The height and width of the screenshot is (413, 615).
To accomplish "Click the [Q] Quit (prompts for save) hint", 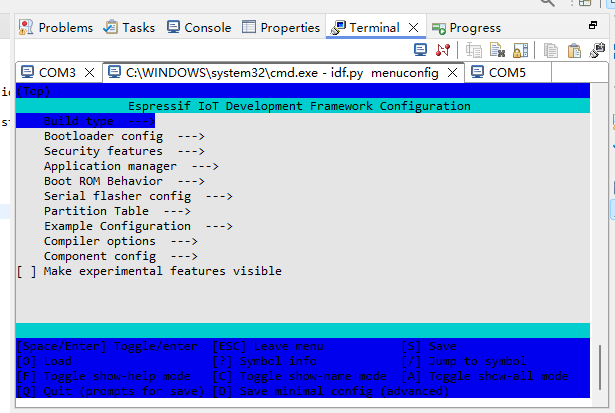I will point(110,391).
